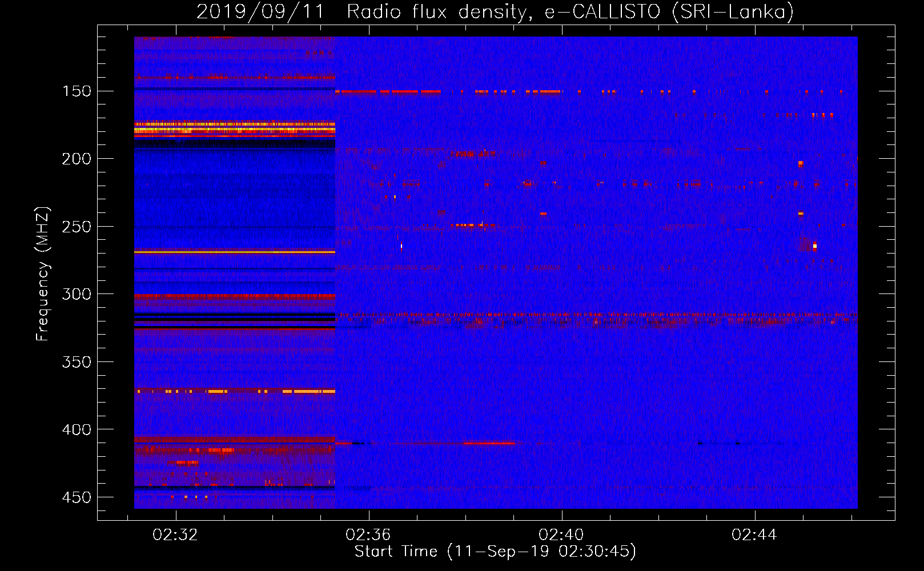Click the bright yellow band near 270 MHz
The width and height of the screenshot is (924, 571).
(x=235, y=252)
